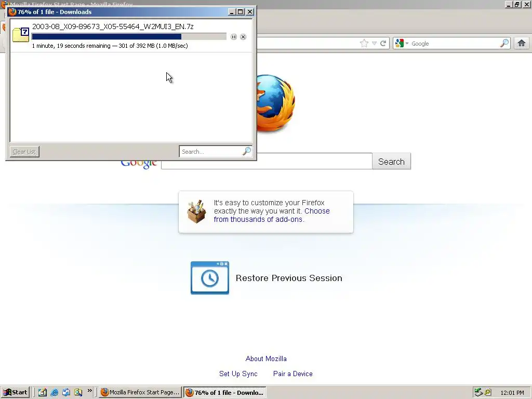The image size is (532, 399).
Task: Pause the 7z file download
Action: [x=233, y=37]
